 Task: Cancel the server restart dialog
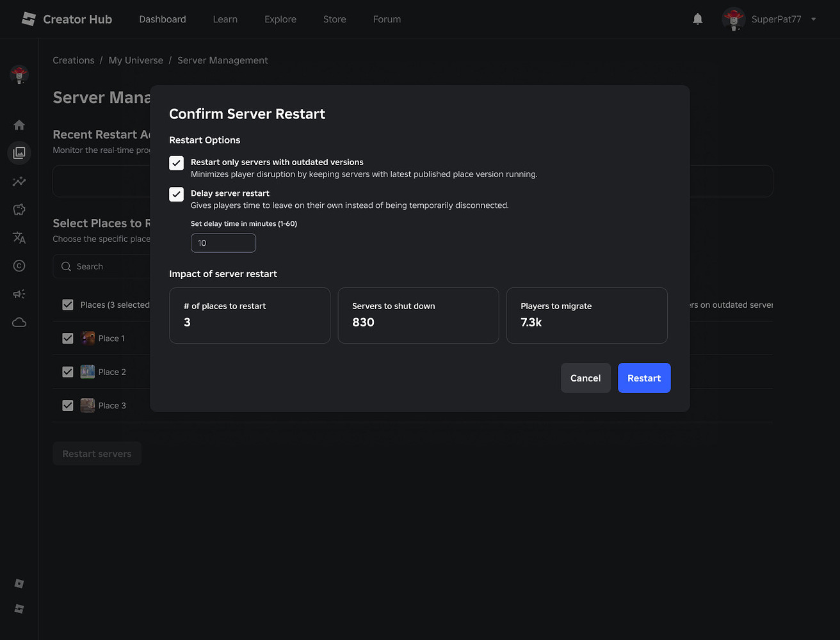click(x=585, y=378)
